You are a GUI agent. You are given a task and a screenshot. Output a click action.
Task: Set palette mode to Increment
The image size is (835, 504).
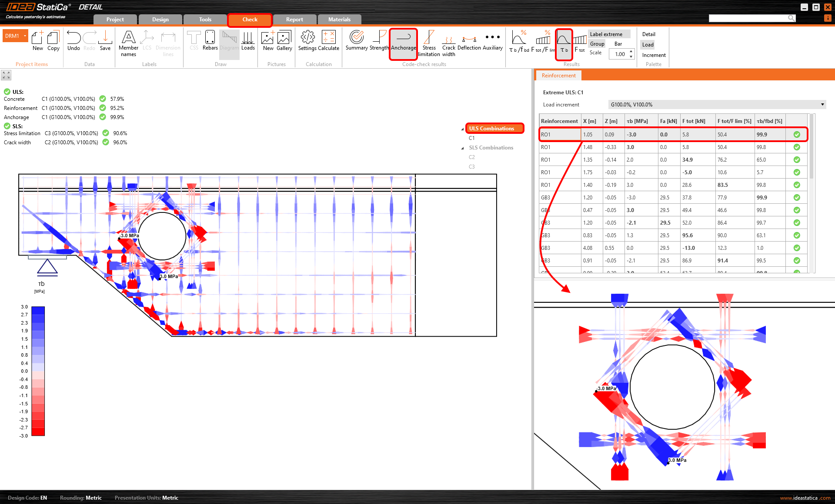click(654, 55)
